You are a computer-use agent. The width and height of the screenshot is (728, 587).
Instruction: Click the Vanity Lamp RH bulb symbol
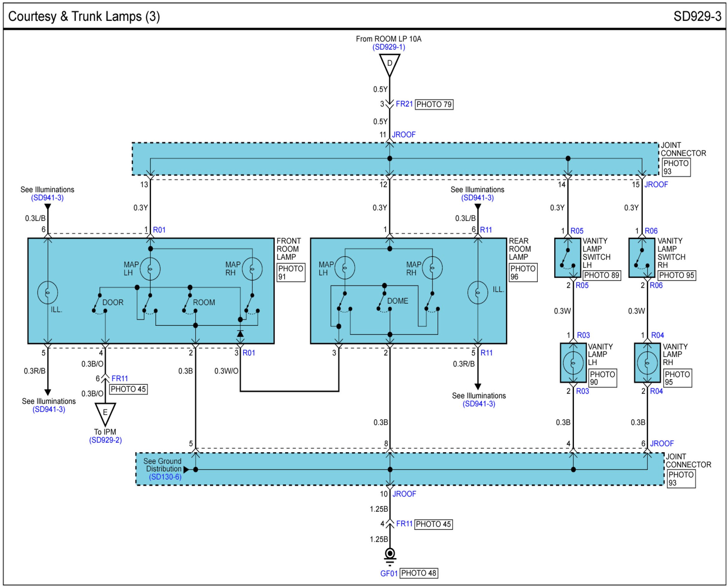[647, 363]
